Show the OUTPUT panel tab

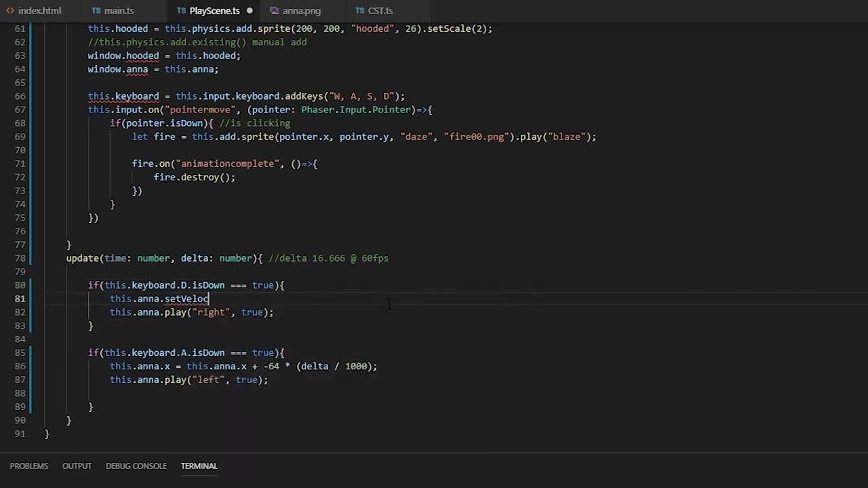[77, 466]
